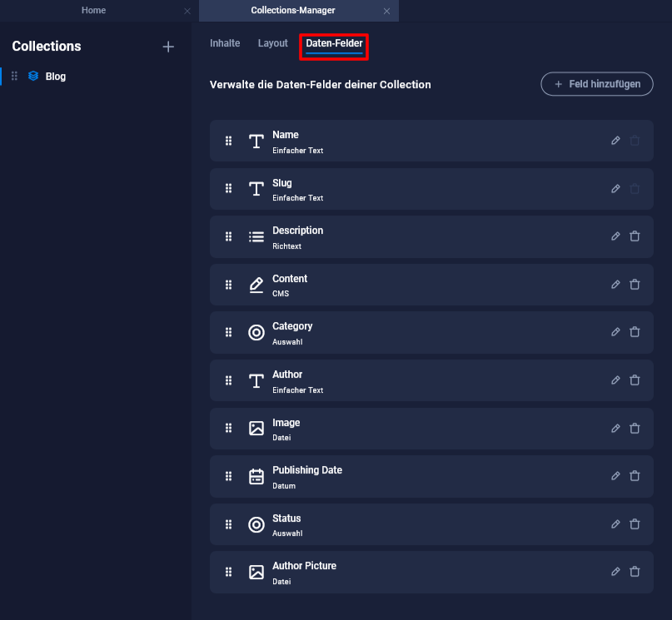Edit the Author field pencil icon
The image size is (672, 620).
pos(615,380)
